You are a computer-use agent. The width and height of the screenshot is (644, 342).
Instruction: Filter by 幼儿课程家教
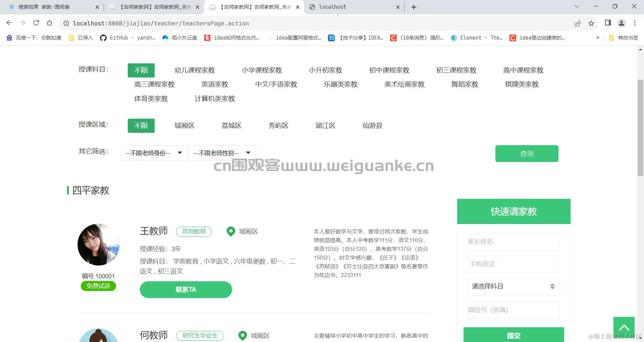click(x=195, y=70)
